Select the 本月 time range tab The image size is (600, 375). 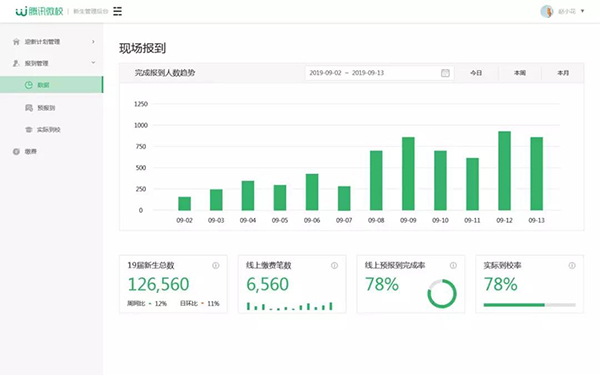pos(563,73)
